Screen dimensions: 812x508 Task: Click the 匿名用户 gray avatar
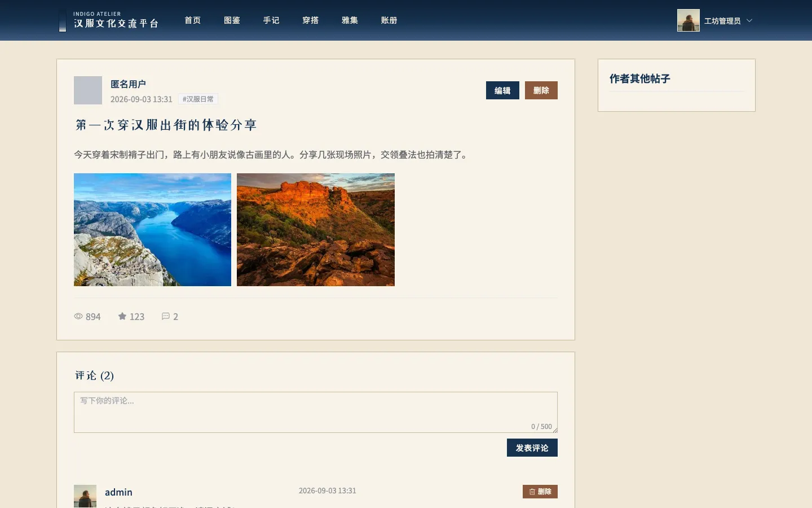(x=88, y=90)
